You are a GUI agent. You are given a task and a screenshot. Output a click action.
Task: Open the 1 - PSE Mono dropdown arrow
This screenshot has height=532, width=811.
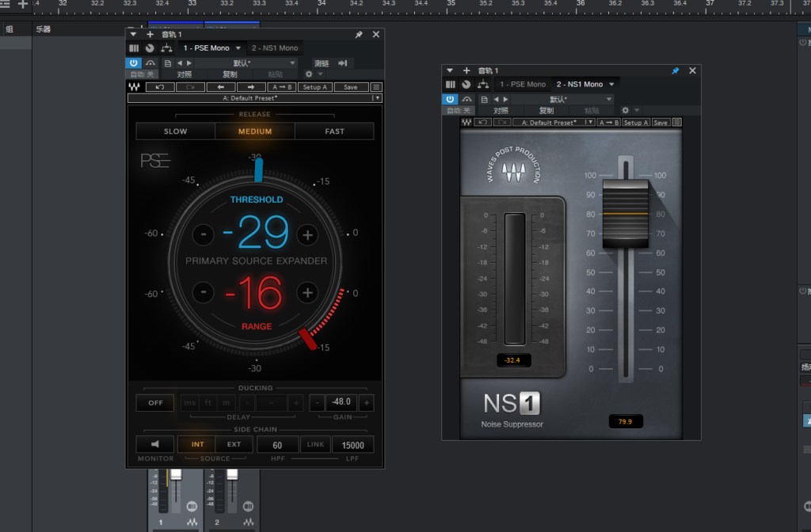[x=238, y=47]
